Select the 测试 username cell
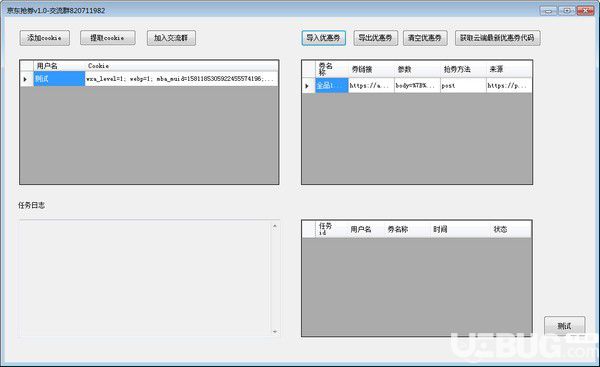600x367 pixels. tap(59, 79)
